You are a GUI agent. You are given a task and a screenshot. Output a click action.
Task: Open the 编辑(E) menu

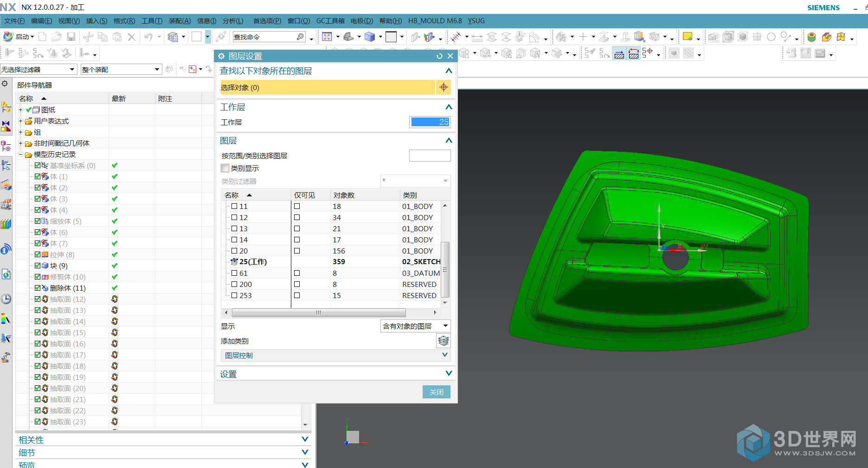[41, 21]
